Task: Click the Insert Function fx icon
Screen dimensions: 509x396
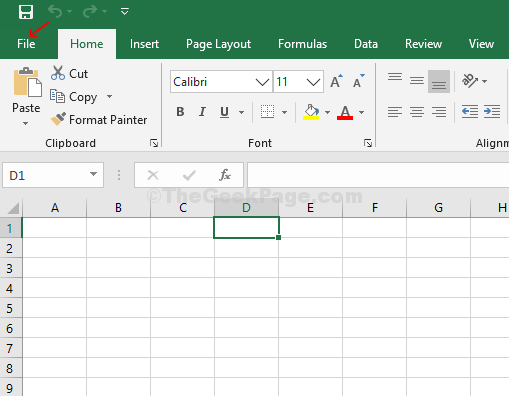Action: pyautogui.click(x=225, y=175)
